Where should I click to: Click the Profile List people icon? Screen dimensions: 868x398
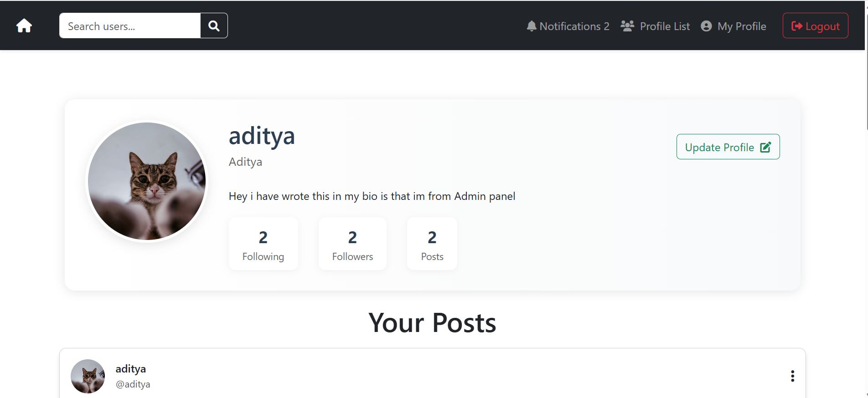tap(627, 26)
